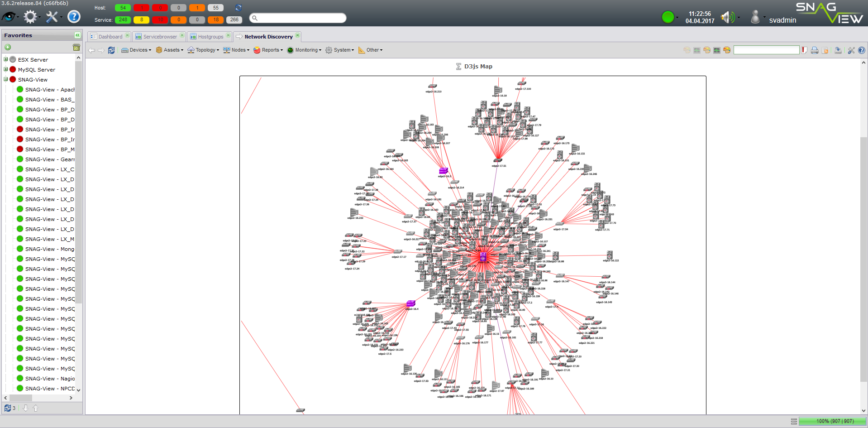Open the Monitoring menu
Image resolution: width=868 pixels, height=428 pixels.
304,50
